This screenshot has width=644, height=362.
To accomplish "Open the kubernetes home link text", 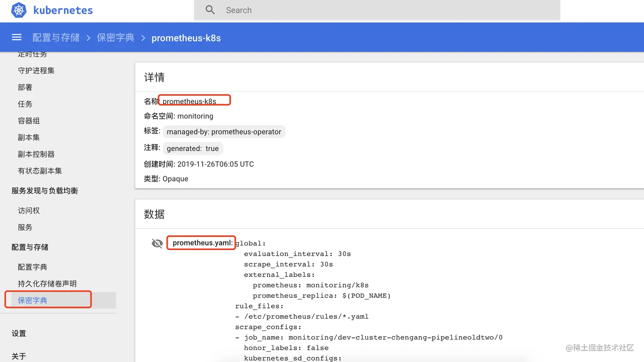I will (x=63, y=10).
